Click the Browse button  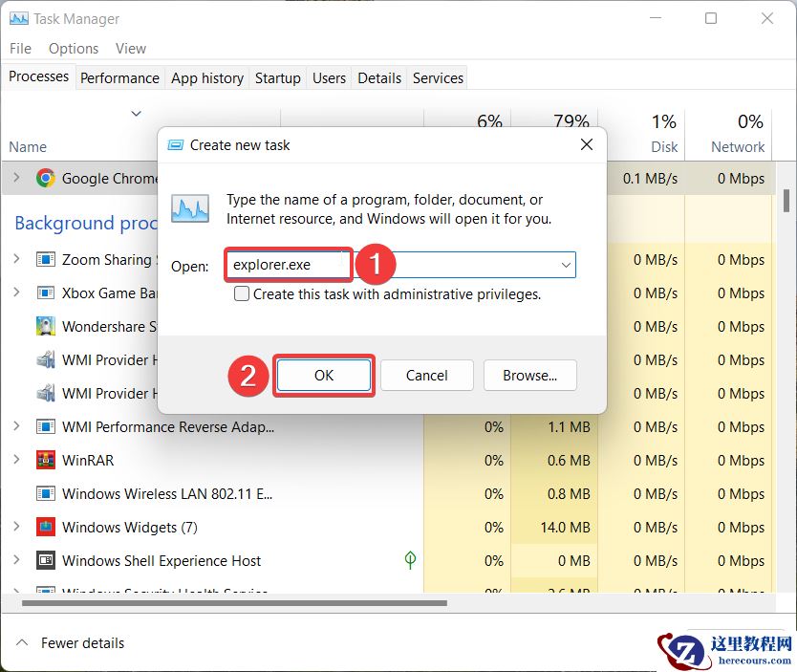[x=529, y=375]
